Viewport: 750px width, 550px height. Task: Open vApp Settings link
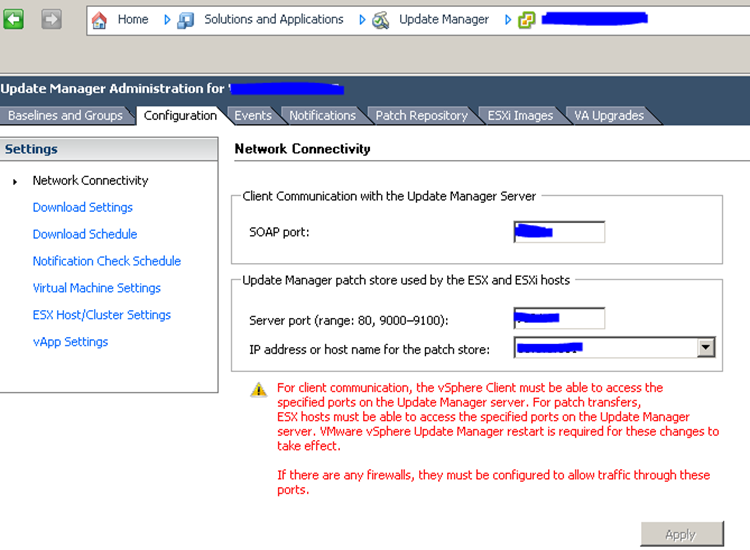(x=70, y=342)
